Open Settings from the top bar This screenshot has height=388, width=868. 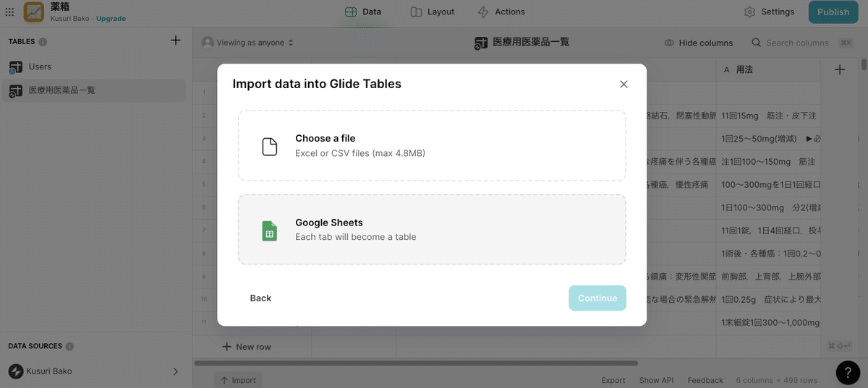pos(769,12)
